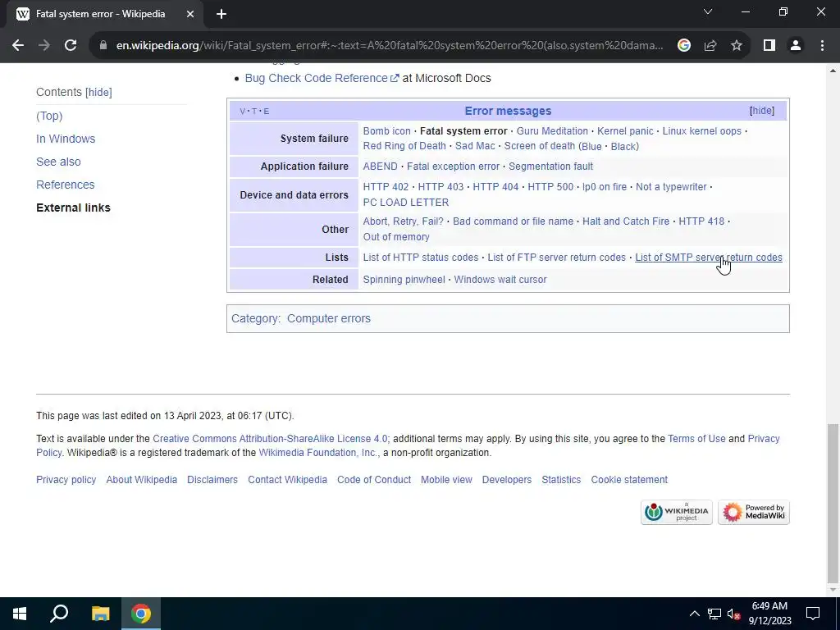Image resolution: width=840 pixels, height=630 pixels.
Task: Edit the template via the E link
Action: 267,112
